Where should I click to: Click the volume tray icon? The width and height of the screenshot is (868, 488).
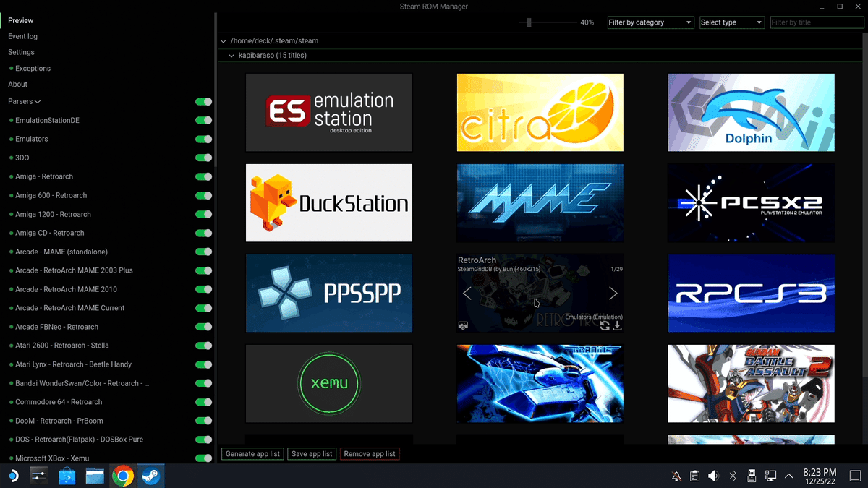[x=713, y=476]
